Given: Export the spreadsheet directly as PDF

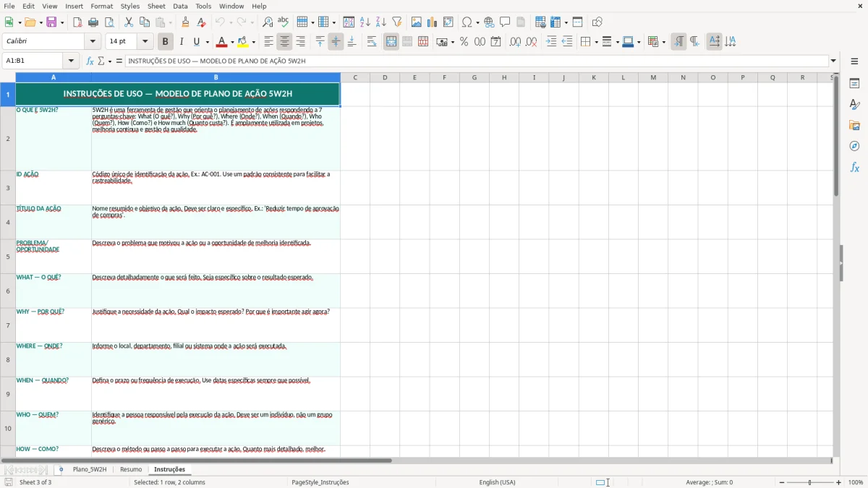Looking at the screenshot, I should 77,22.
